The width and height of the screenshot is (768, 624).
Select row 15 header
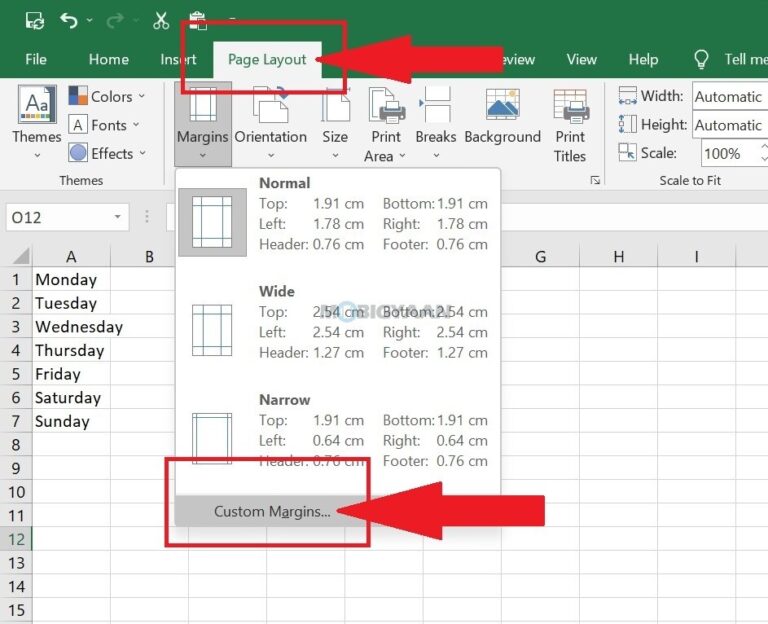tap(16, 610)
